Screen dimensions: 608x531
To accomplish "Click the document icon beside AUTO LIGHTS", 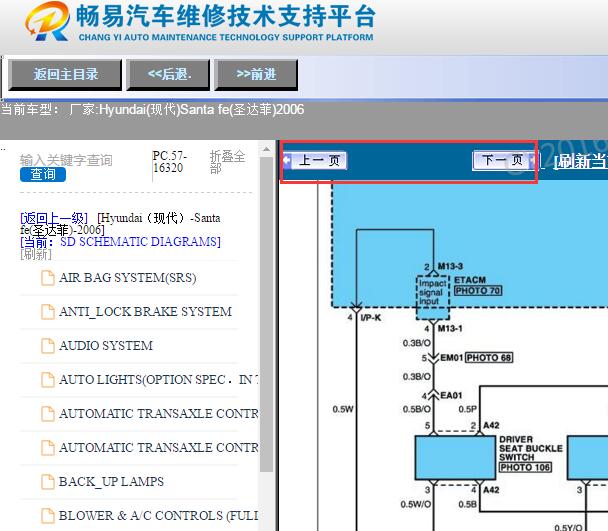I will coord(48,380).
